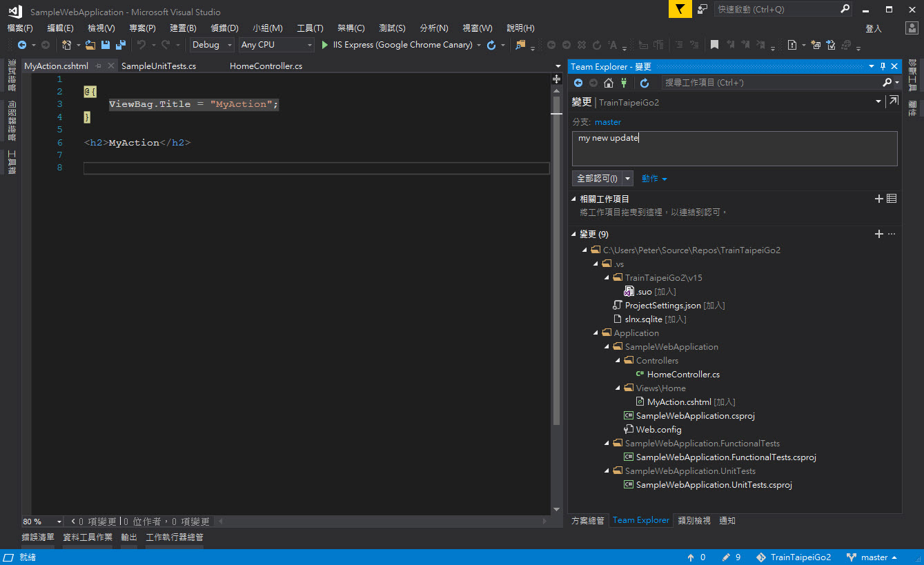
Task: Click the Find in Files toolbar icon
Action: [520, 45]
